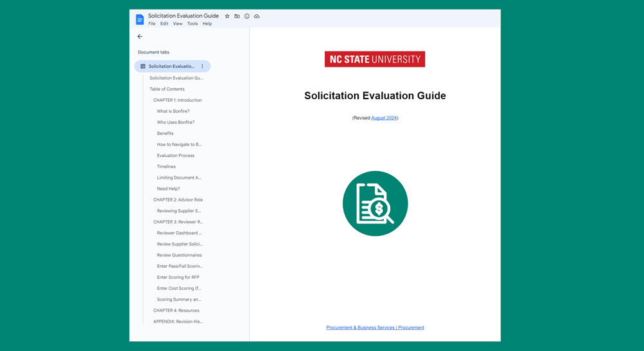Viewport: 644px width, 351px height.
Task: Star the Solicitation Evaluation Guide document
Action: click(227, 16)
